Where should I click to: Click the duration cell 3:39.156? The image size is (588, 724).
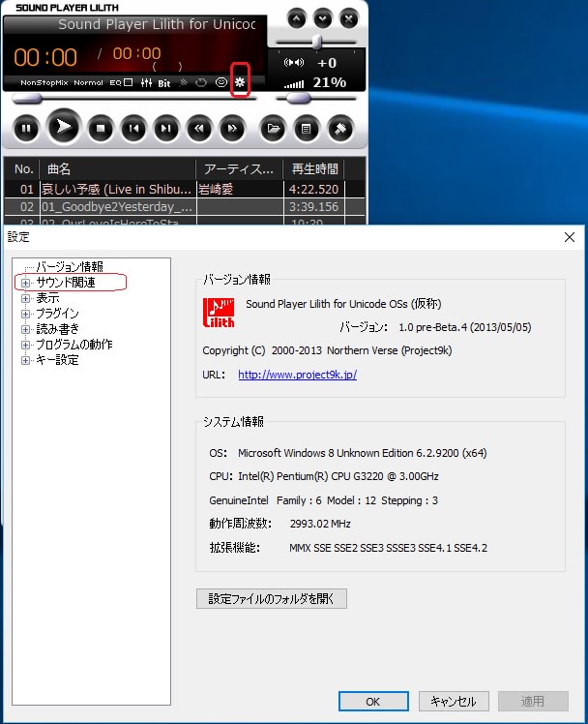point(313,207)
